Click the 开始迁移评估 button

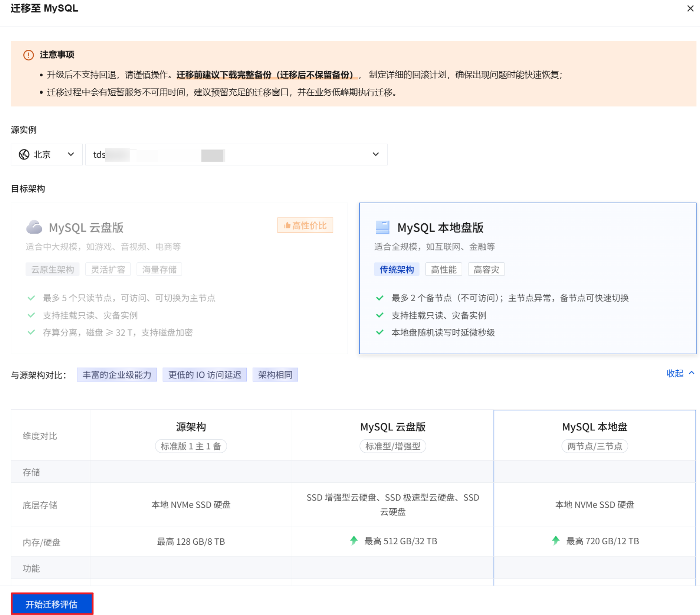point(52,604)
